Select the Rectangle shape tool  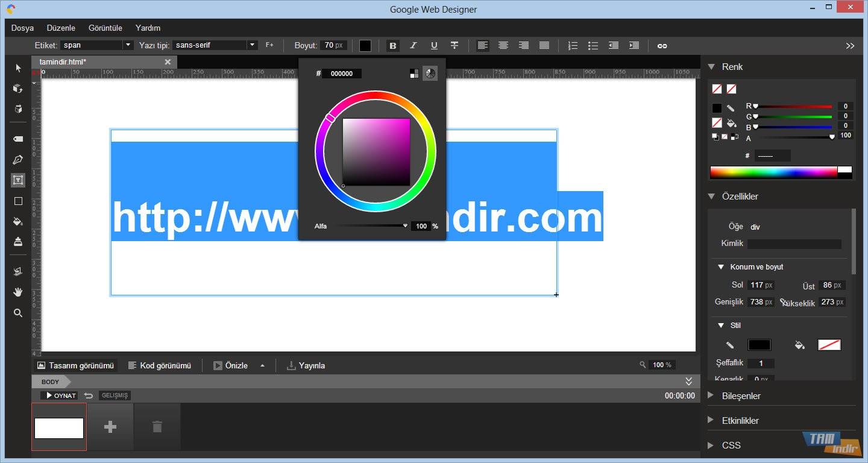(x=18, y=201)
